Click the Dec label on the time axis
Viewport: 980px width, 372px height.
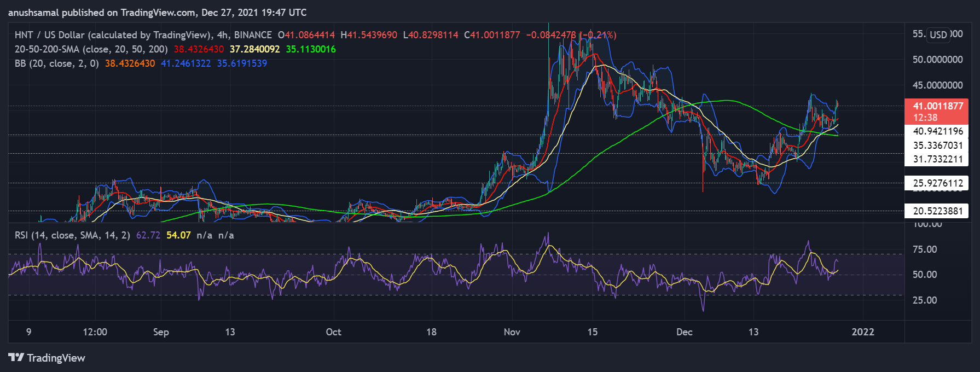(x=684, y=332)
